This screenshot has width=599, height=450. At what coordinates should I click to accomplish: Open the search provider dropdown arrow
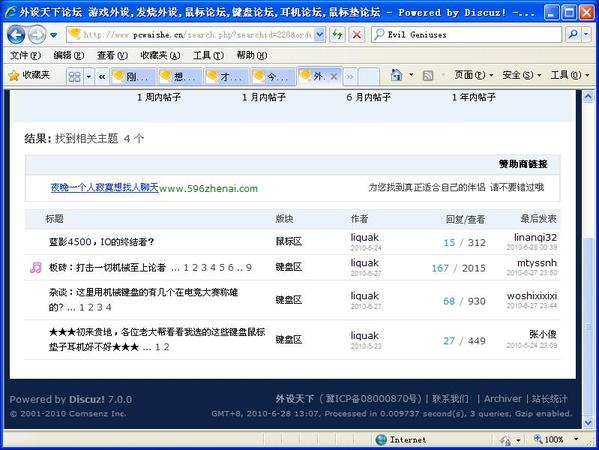[586, 35]
